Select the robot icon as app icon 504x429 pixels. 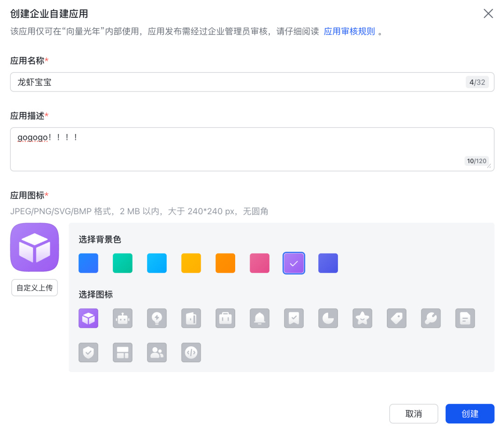pyautogui.click(x=122, y=318)
